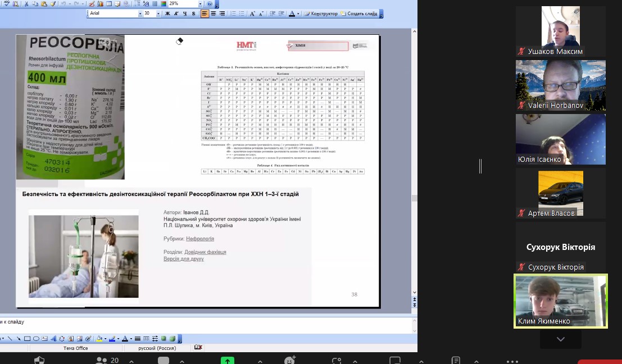Toggle bulleted list icon
Viewport: 622px width, 364px height.
(242, 13)
